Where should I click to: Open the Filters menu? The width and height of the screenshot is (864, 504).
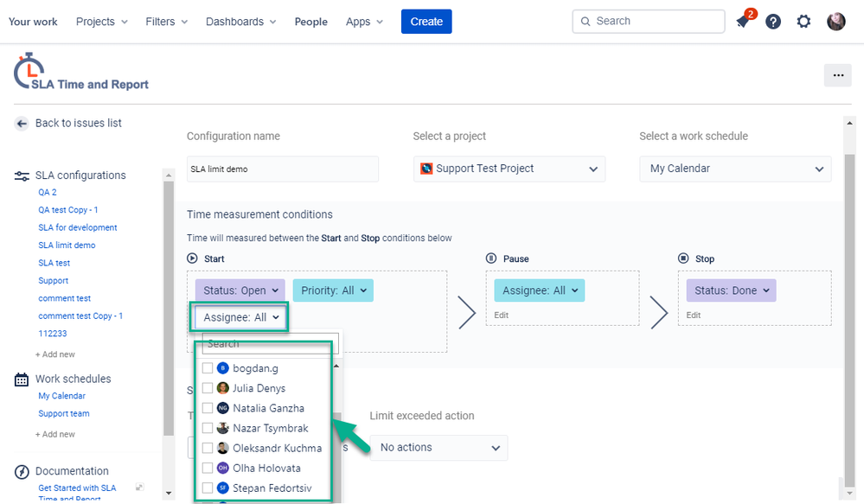click(166, 22)
